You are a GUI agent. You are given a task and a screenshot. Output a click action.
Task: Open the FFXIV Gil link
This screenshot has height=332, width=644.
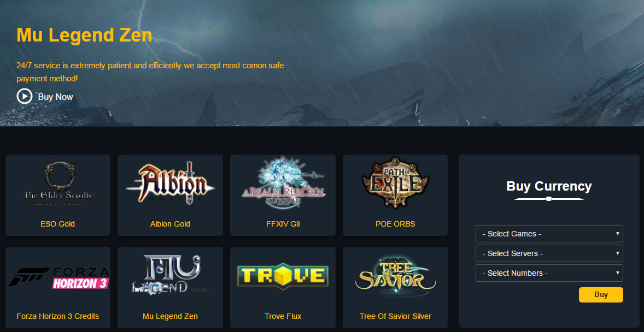pyautogui.click(x=283, y=224)
